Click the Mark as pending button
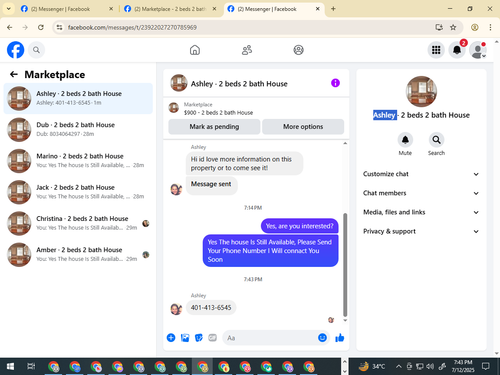Viewport: 500px width, 375px height. coord(214,127)
